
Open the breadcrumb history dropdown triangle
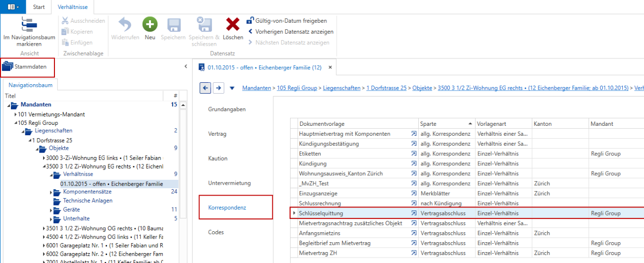[232, 89]
